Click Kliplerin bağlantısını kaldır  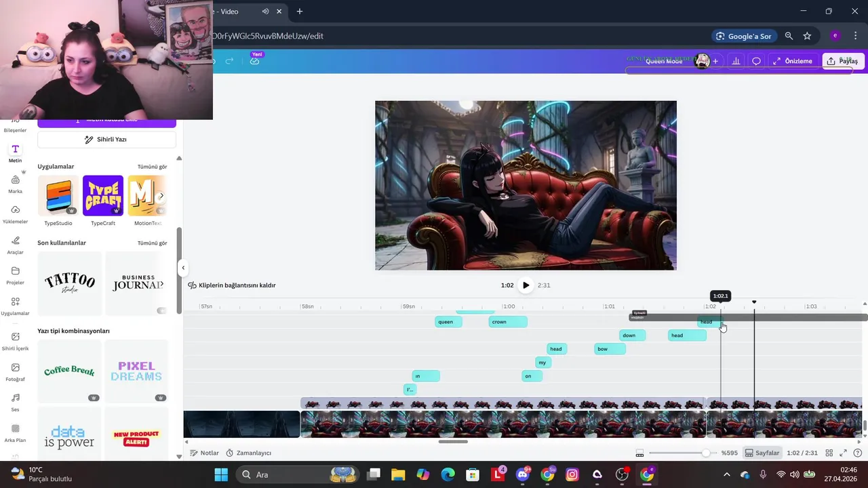[x=232, y=285]
